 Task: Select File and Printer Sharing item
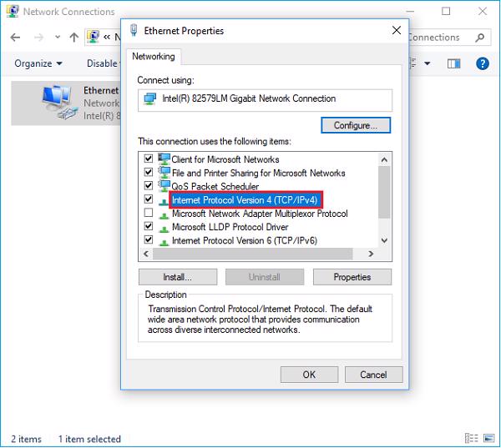tap(259, 173)
